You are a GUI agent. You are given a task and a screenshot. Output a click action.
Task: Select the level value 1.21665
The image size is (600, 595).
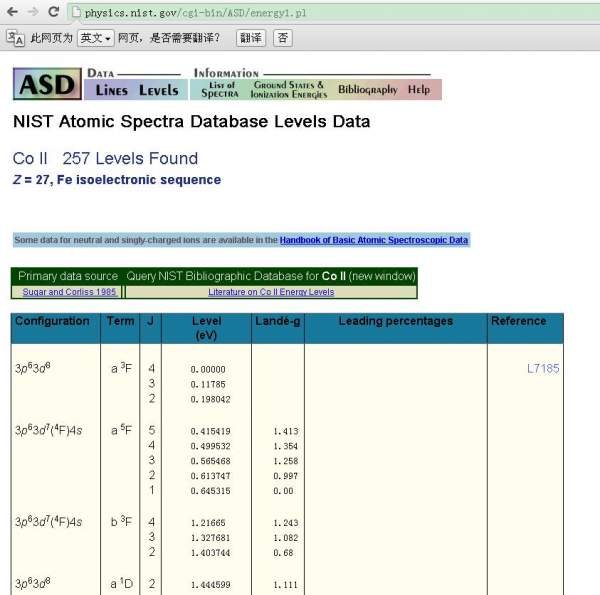click(208, 523)
